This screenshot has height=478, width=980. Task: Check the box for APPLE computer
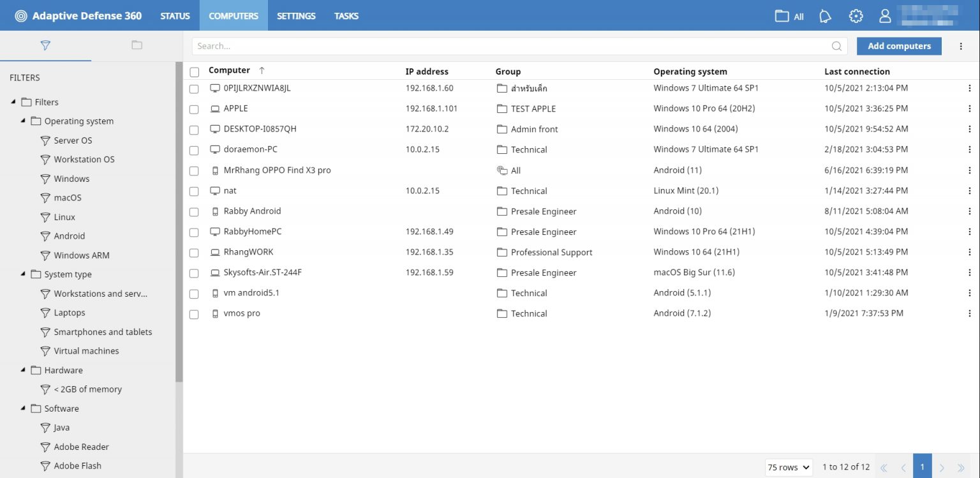[195, 109]
